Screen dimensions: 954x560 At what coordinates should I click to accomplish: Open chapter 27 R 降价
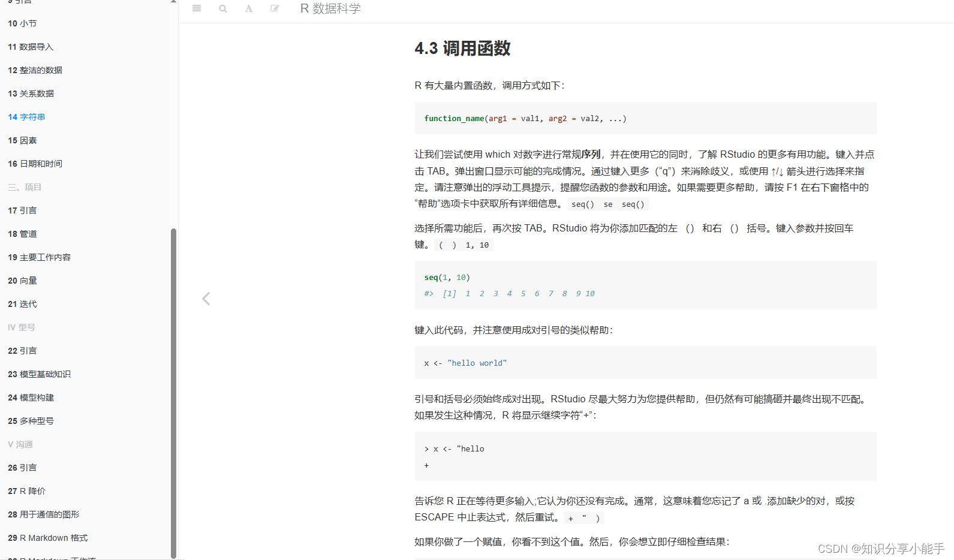coord(26,491)
